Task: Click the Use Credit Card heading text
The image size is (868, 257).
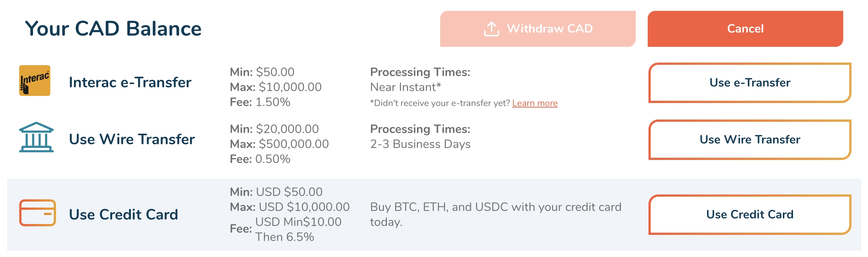Action: 123,215
